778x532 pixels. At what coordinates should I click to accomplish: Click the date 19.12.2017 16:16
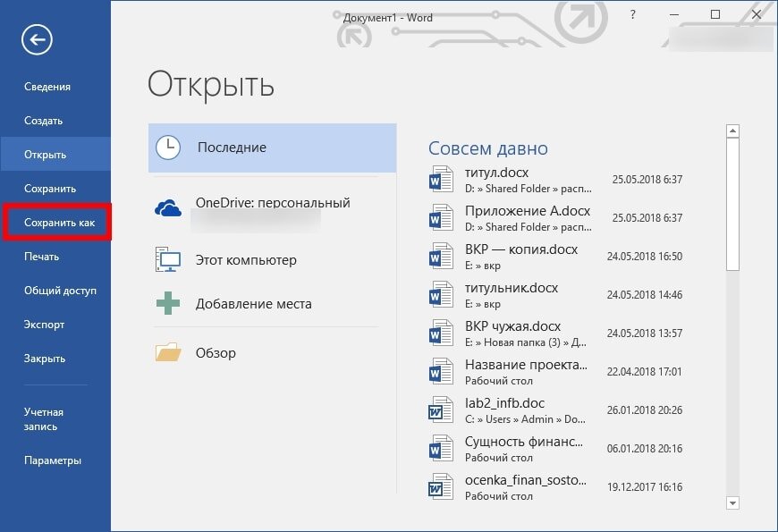pyautogui.click(x=645, y=486)
